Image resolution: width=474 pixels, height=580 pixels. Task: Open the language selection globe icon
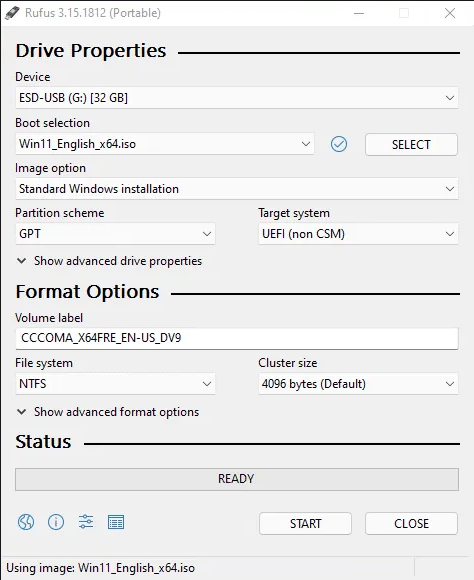coord(26,522)
